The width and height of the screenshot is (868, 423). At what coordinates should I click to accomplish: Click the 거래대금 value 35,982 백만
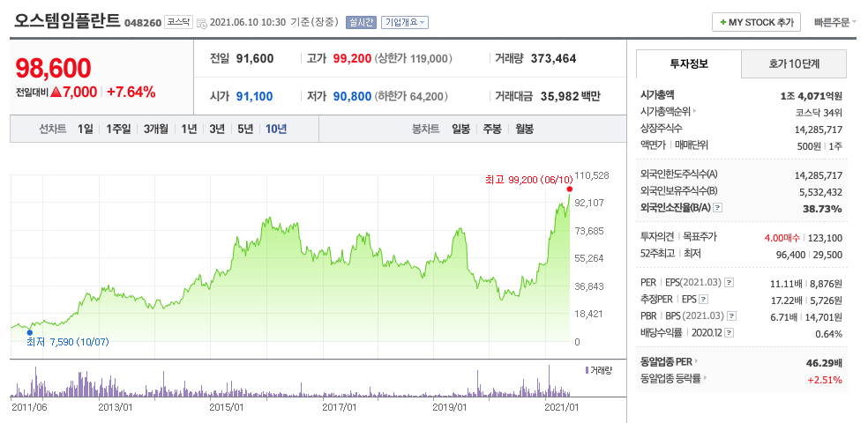tap(569, 96)
